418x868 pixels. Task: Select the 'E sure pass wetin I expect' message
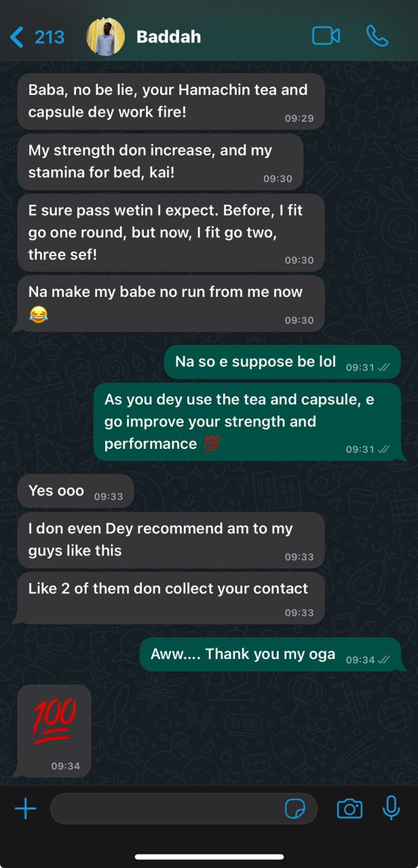pos(170,233)
